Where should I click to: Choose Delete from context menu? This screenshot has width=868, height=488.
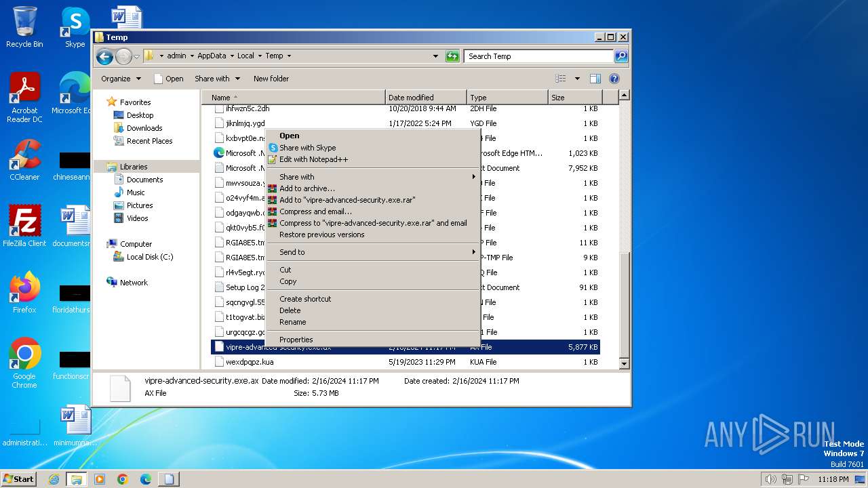372,310
